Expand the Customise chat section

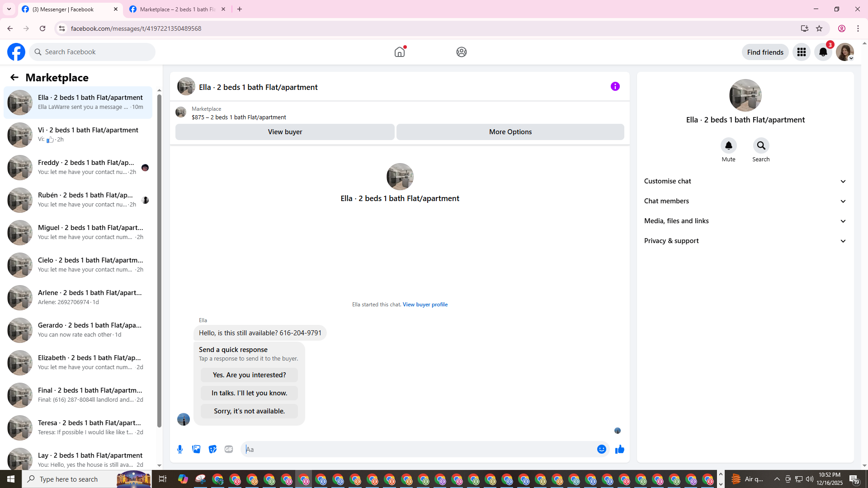(x=745, y=181)
